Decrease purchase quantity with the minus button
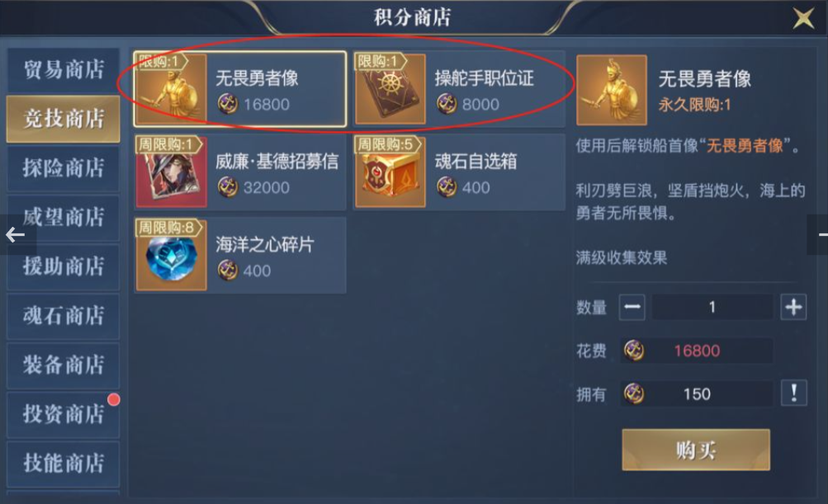 632,307
